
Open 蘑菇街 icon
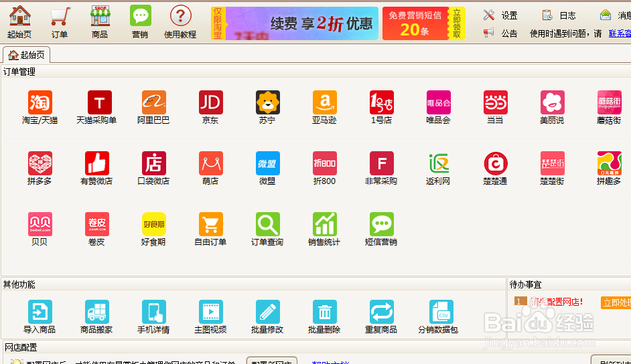point(610,107)
